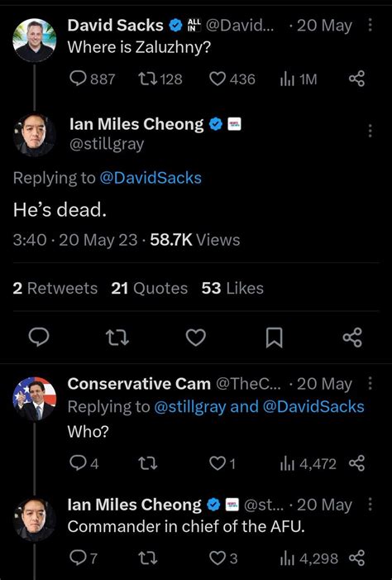
Task: Open more options for Conservative Cam's reply
Action: click(x=370, y=384)
